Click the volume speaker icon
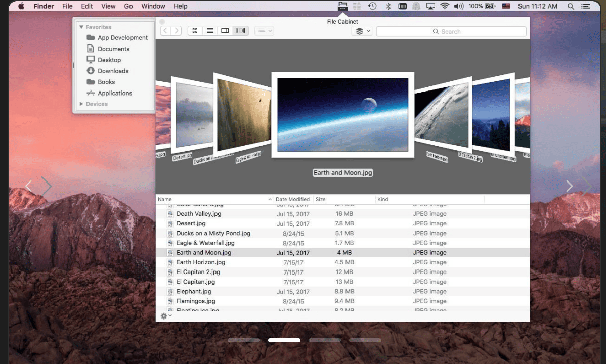This screenshot has height=364, width=606. pos(459,6)
